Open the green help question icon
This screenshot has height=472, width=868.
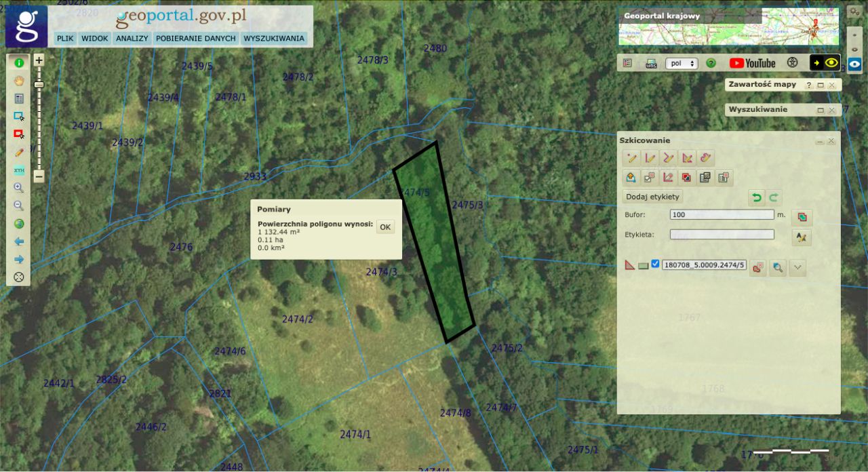pos(711,63)
